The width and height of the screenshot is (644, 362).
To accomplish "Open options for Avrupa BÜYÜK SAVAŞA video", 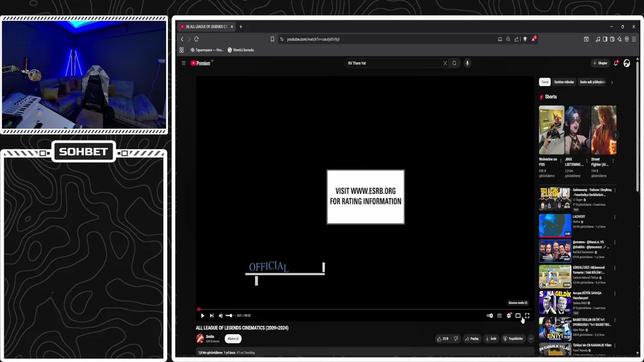I will click(615, 293).
